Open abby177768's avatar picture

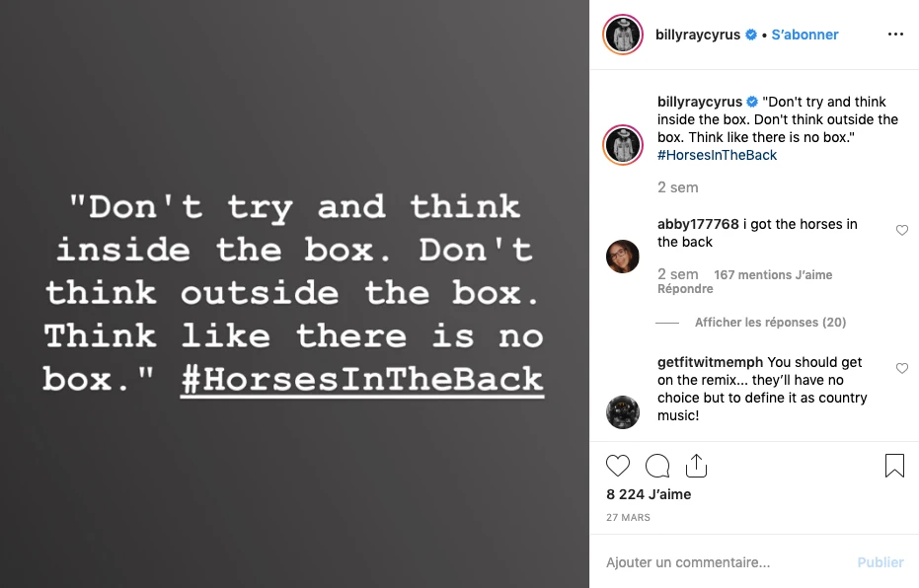(623, 257)
